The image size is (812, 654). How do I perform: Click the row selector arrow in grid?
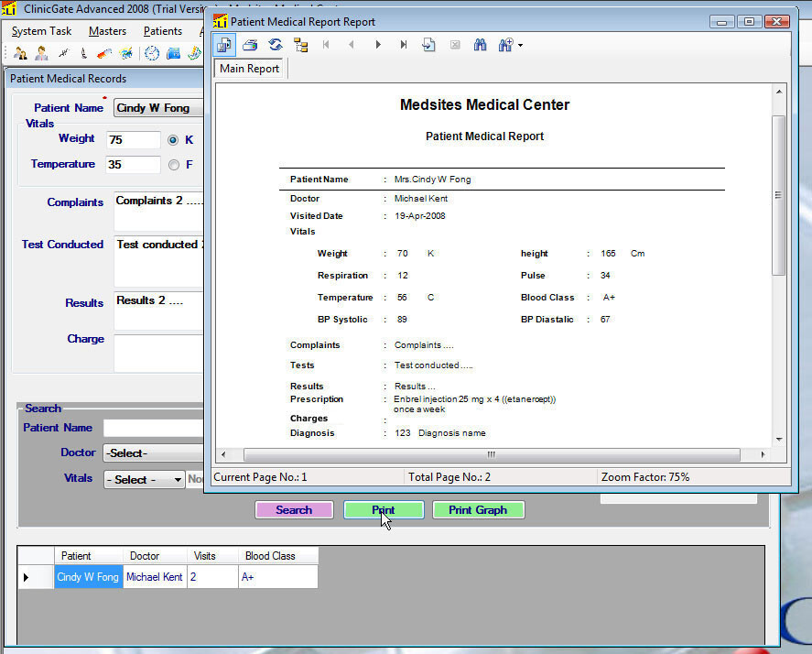[36, 577]
